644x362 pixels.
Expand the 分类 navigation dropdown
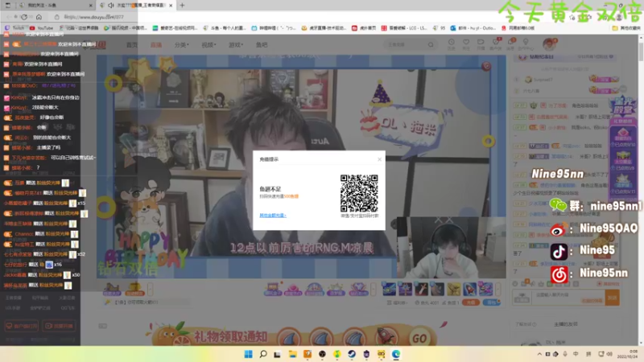pyautogui.click(x=182, y=45)
